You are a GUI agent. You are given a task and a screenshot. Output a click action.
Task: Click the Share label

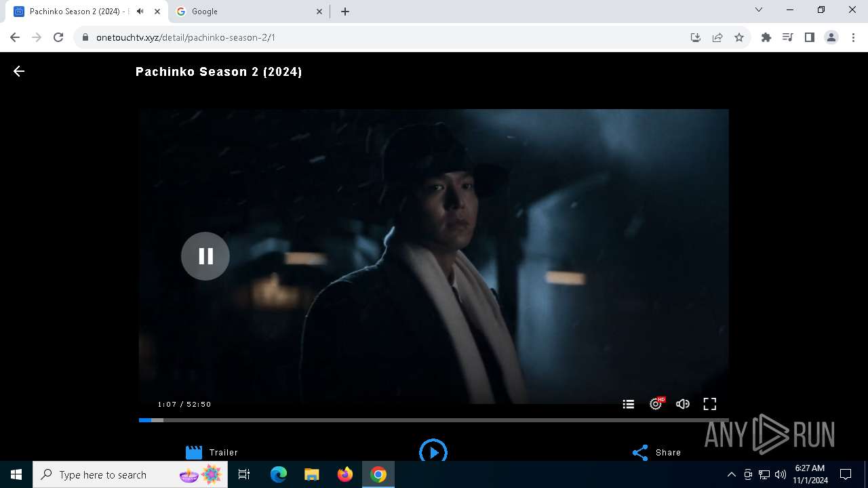668,453
